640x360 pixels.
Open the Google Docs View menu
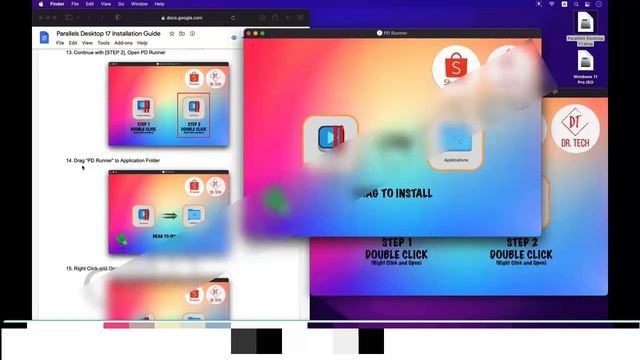pos(87,43)
